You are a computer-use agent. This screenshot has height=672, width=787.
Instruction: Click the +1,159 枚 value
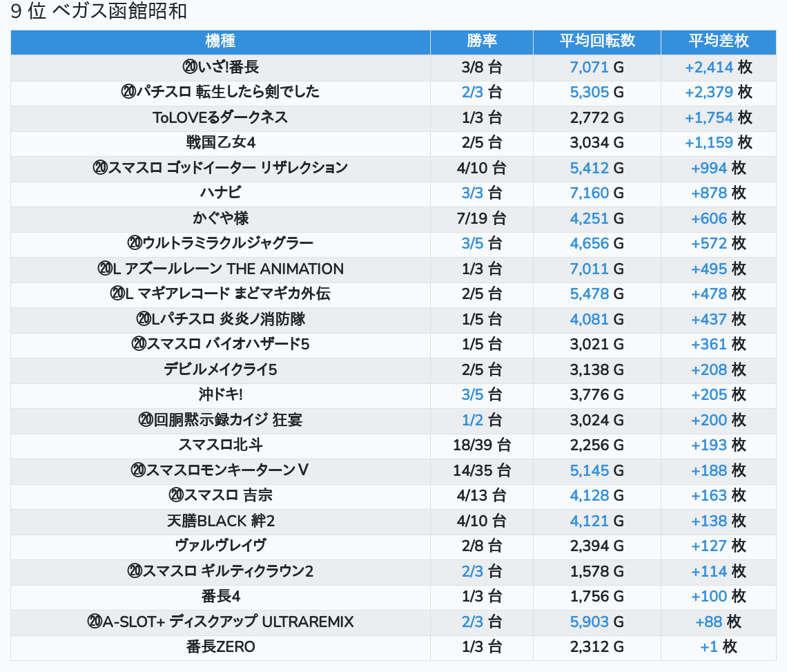tap(718, 143)
